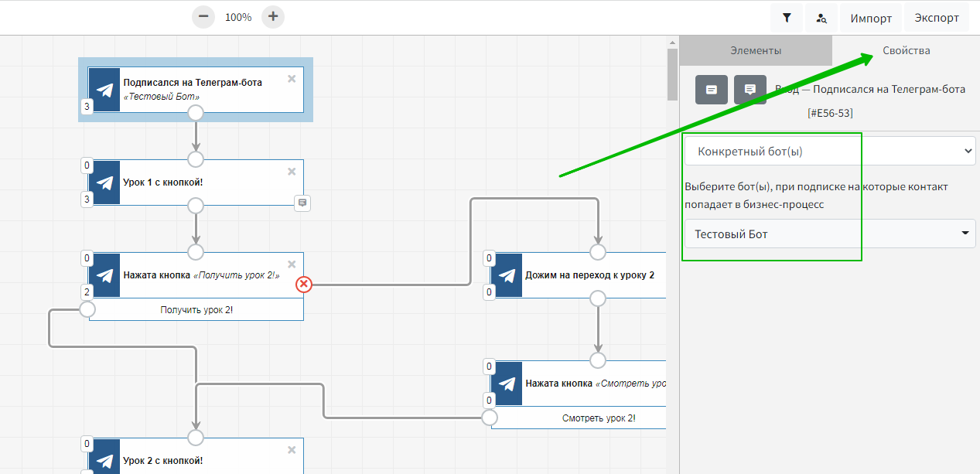
Task: Delete the «Урок 1 с кнопкой!» block
Action: [x=292, y=172]
